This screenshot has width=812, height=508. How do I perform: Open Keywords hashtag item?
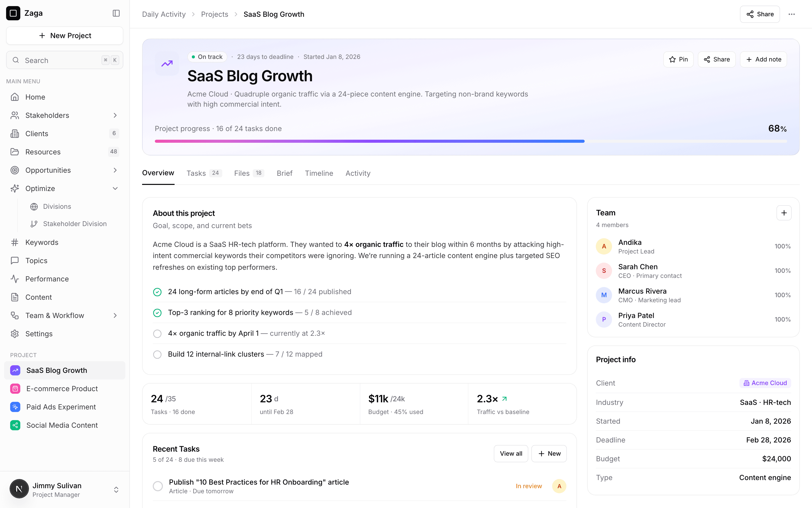64,242
